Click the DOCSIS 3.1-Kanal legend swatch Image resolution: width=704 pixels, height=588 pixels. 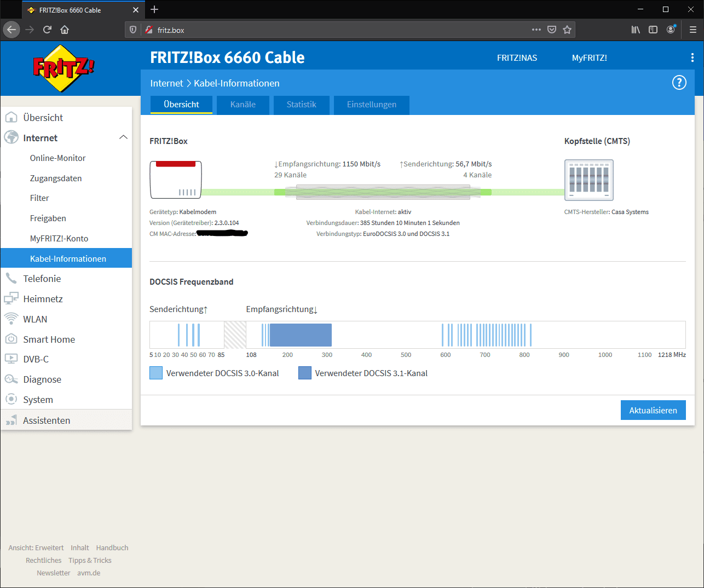pos(305,373)
